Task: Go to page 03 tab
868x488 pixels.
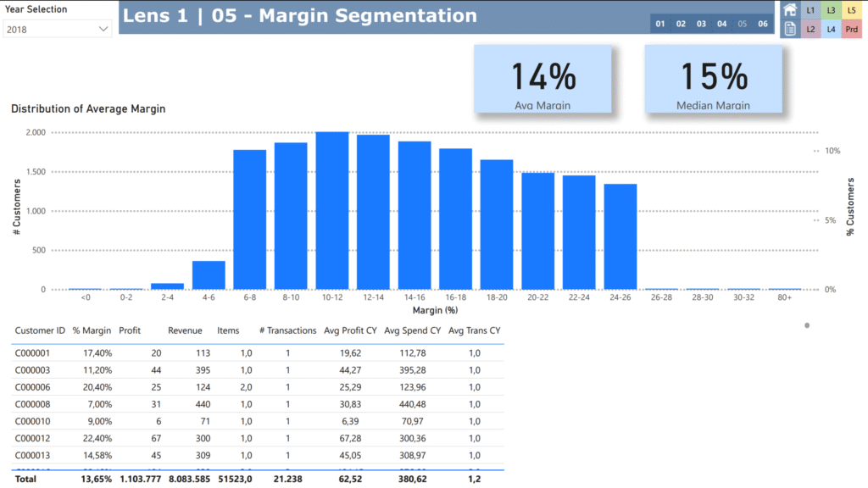Action: [702, 24]
